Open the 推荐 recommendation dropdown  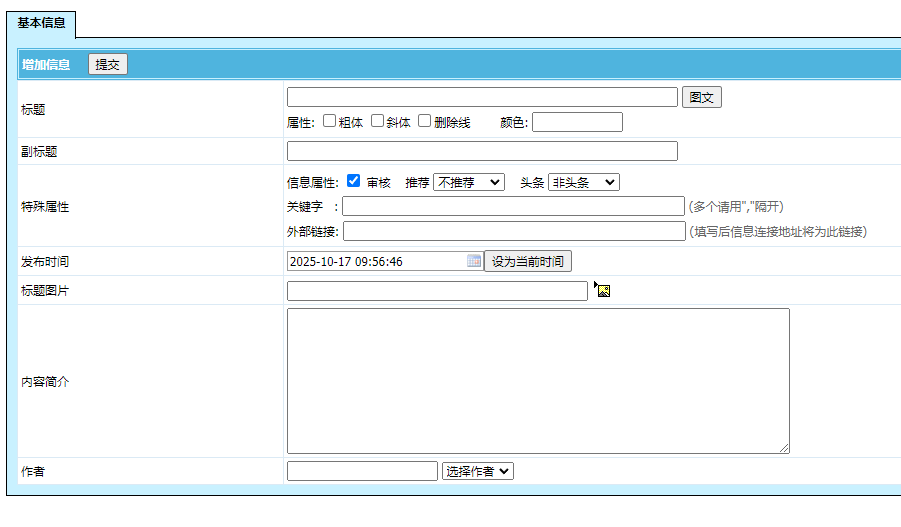coord(468,182)
